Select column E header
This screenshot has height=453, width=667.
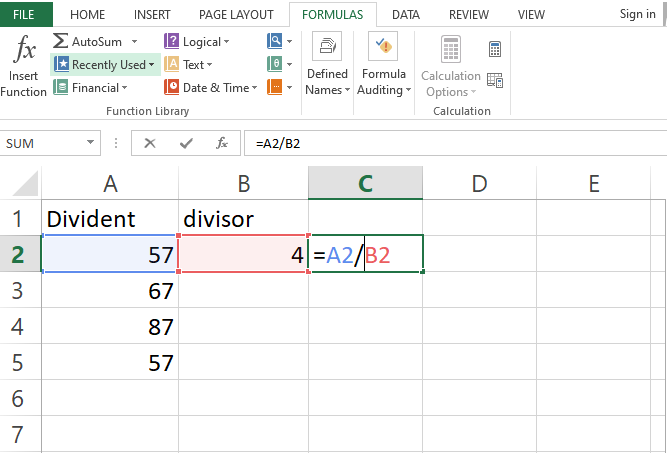tap(594, 183)
